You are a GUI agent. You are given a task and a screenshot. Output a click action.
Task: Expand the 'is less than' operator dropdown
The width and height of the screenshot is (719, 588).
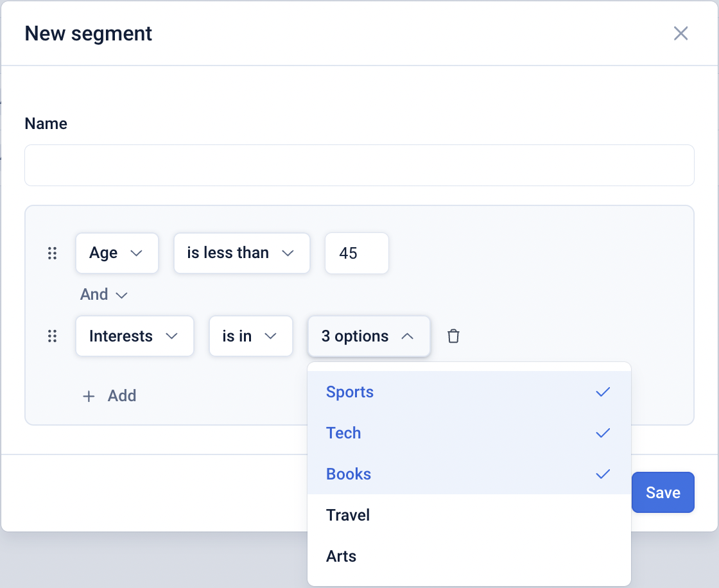pos(241,254)
